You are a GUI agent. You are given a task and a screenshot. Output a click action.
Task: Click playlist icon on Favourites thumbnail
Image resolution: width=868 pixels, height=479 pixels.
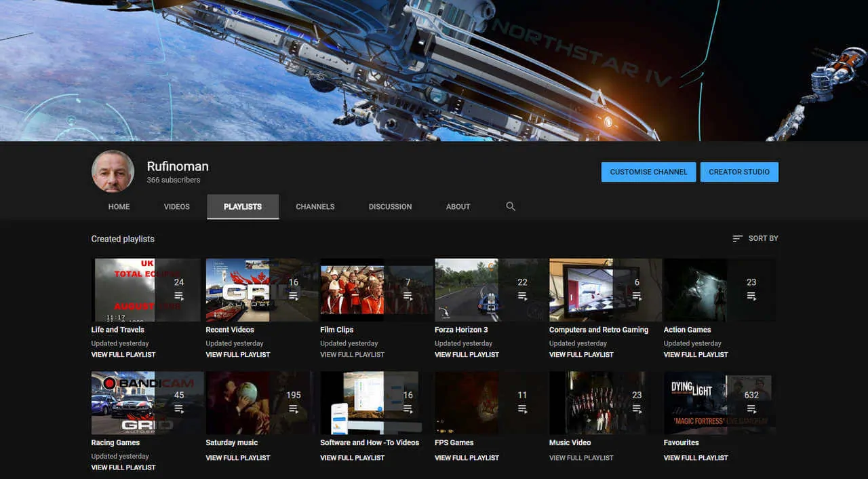[751, 408]
